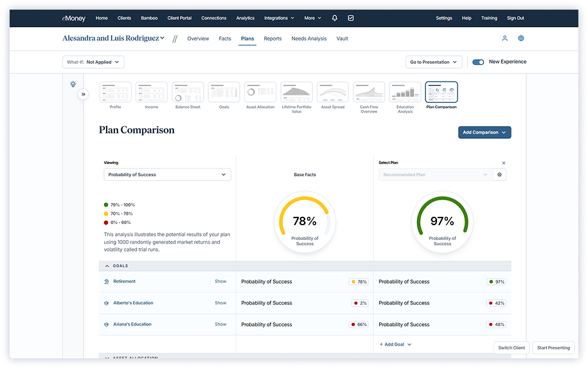Open the Probability of Success viewing dropdown
The image size is (588, 368).
167,174
